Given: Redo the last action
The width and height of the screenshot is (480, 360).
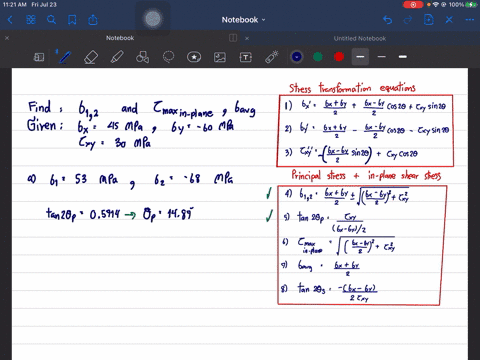Looking at the screenshot, I should click(407, 20).
